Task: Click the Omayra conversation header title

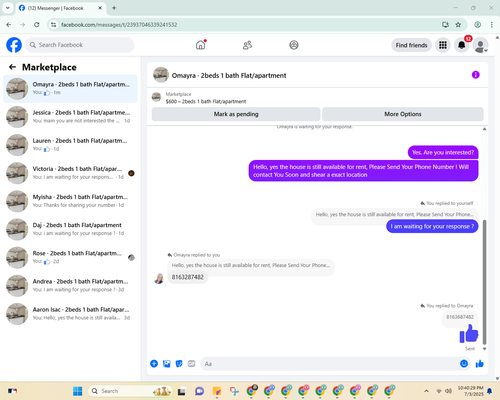Action: click(229, 75)
